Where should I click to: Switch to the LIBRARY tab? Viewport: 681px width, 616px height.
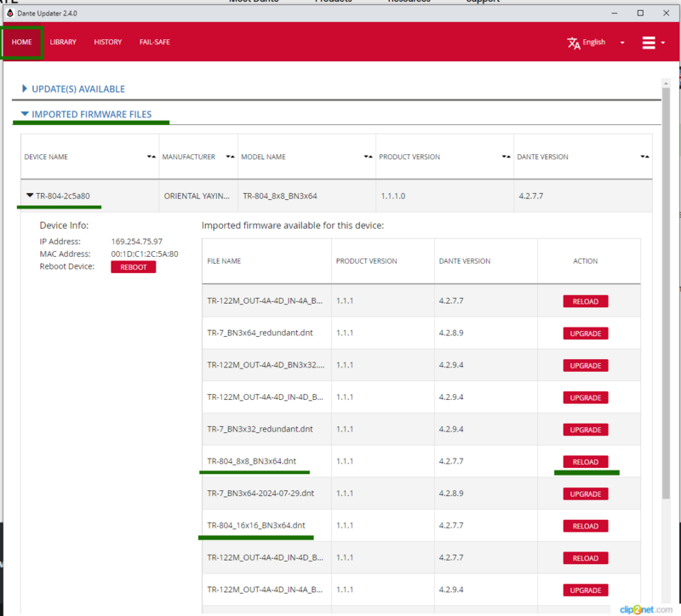(62, 42)
